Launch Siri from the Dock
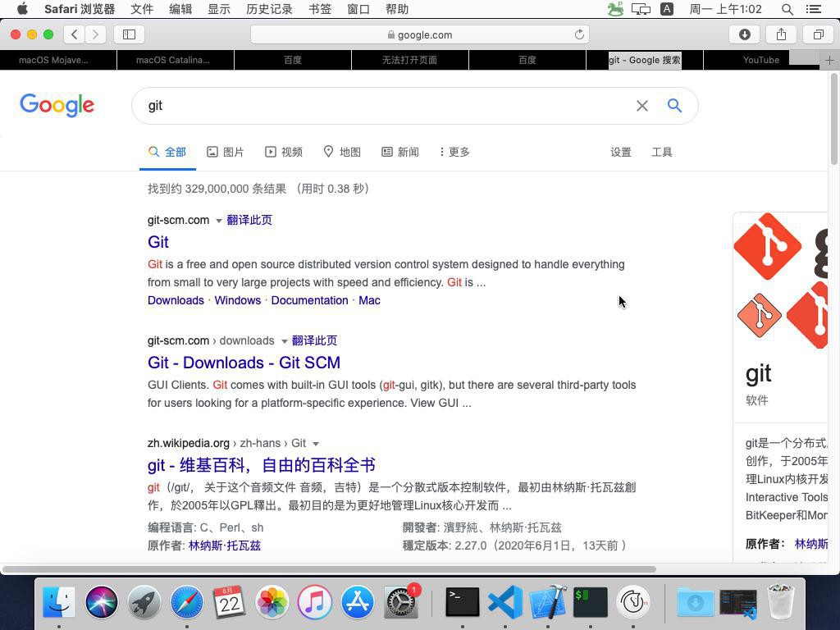The width and height of the screenshot is (840, 630). click(x=101, y=601)
